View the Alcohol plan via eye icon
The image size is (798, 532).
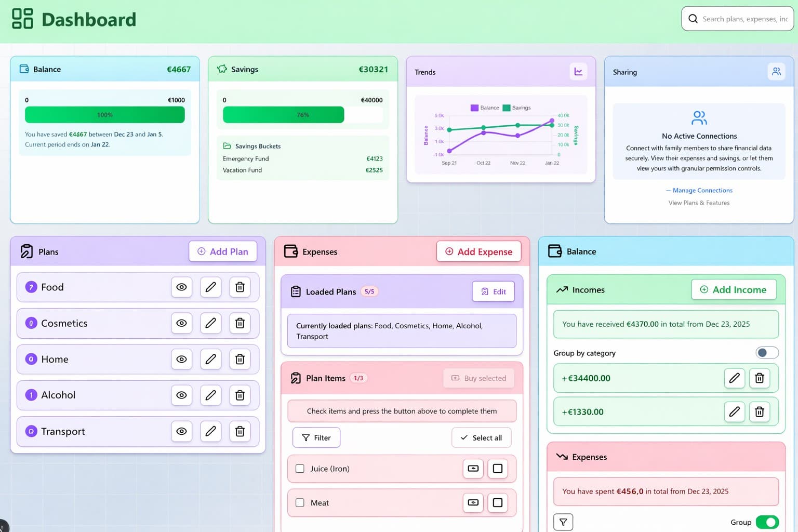(181, 395)
